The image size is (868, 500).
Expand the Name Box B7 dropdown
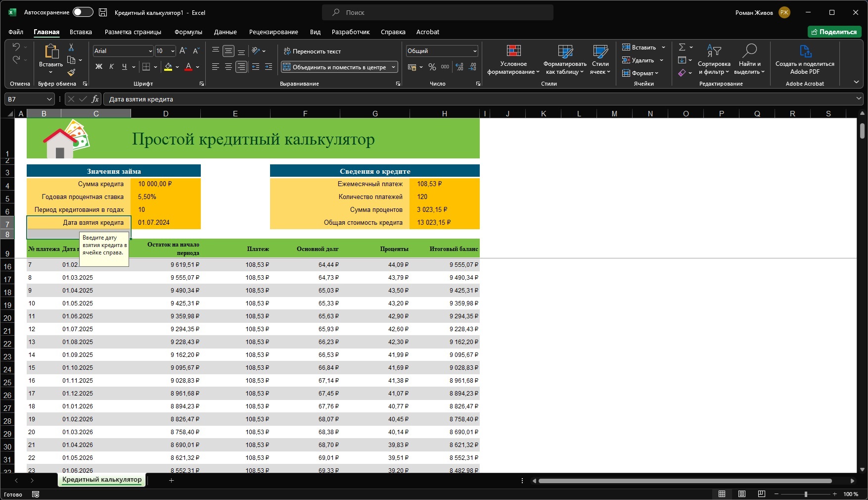tap(49, 99)
